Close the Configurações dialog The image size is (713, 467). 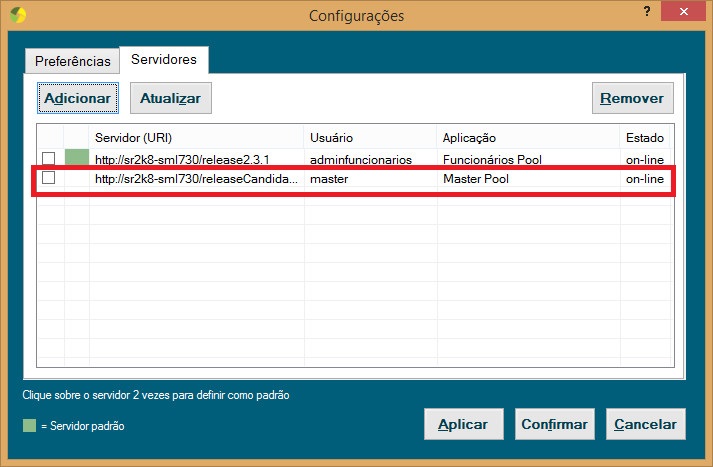coord(683,11)
